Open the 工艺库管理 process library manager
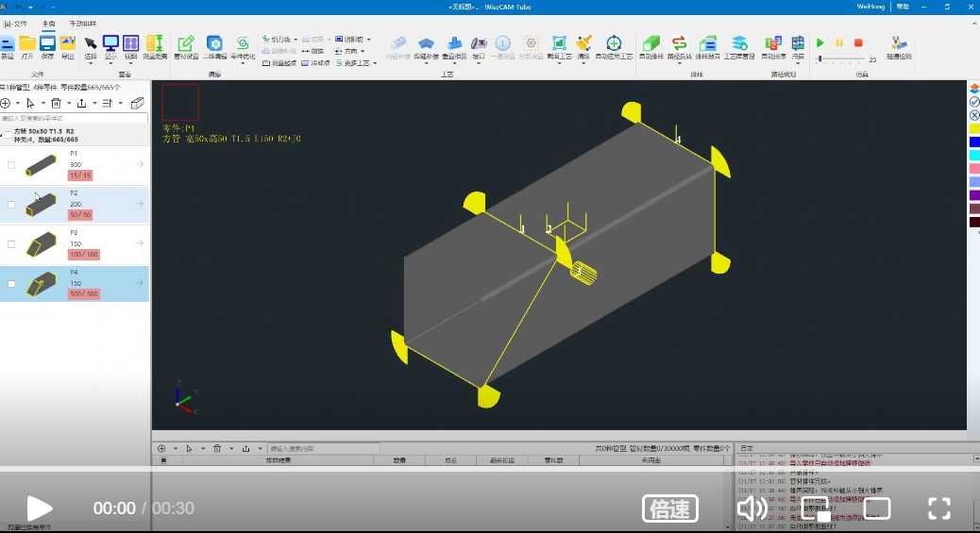980x533 pixels. click(x=739, y=47)
